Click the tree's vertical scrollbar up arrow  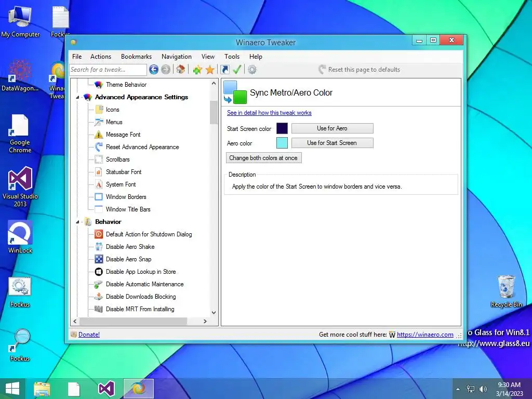click(x=214, y=83)
